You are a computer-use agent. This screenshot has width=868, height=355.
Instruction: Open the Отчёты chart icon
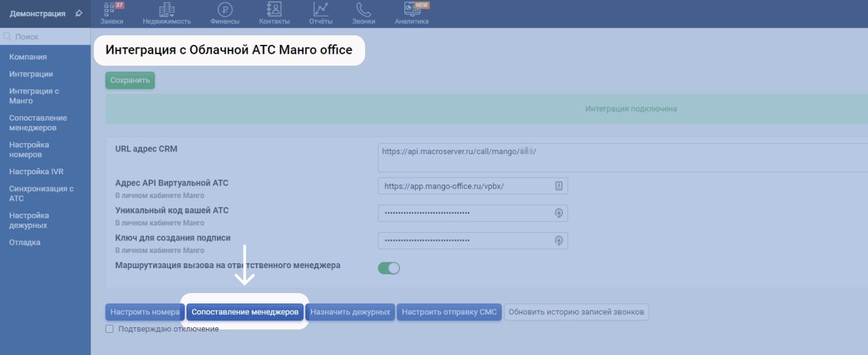coord(321,10)
